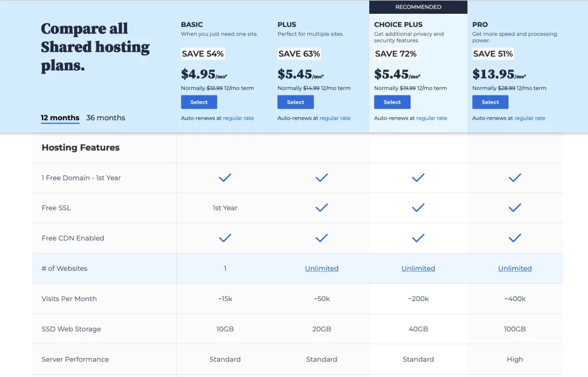
Task: Click the SAVE 63% badge
Action: click(x=299, y=53)
